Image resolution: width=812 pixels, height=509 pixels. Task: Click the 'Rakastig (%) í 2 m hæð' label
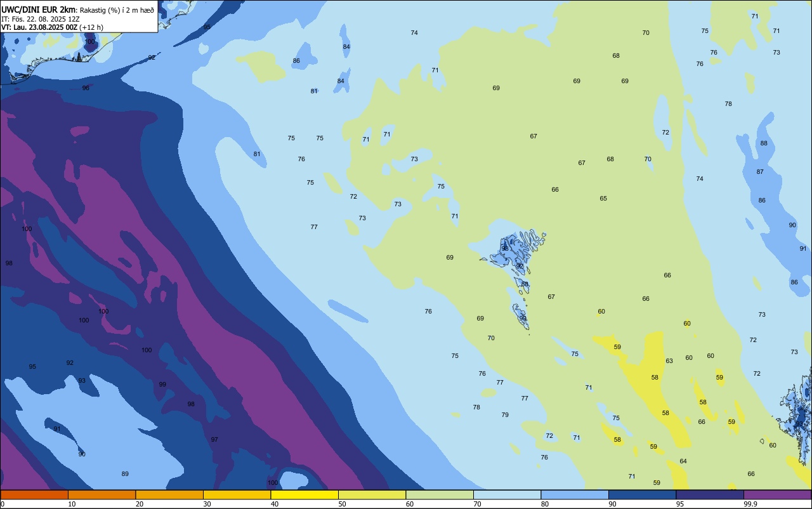pyautogui.click(x=116, y=10)
